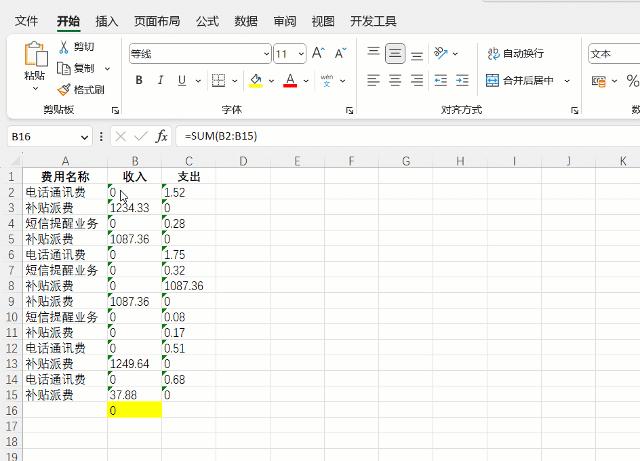
Task: Increase indent
Action: [462, 80]
